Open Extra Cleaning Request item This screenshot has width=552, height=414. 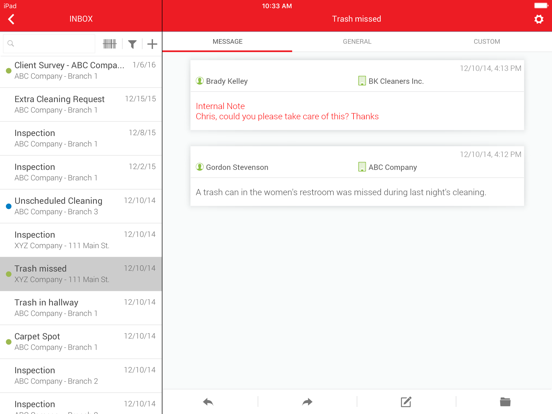[x=81, y=105]
